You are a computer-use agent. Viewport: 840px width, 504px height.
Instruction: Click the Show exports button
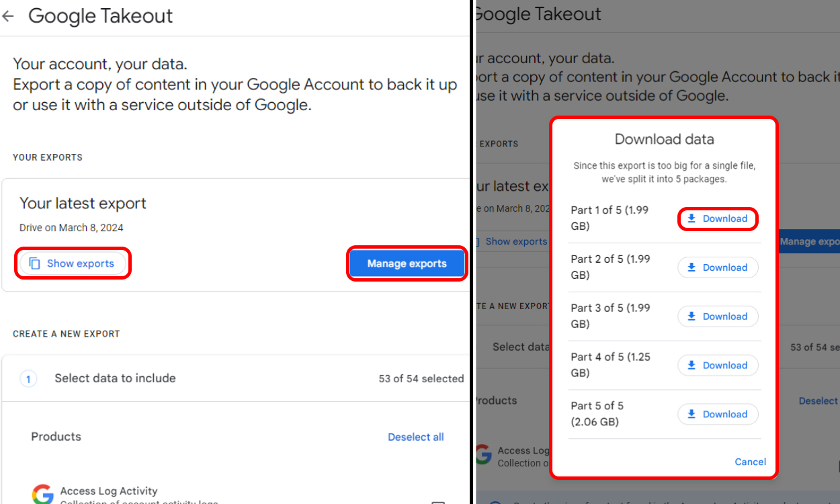click(x=73, y=263)
